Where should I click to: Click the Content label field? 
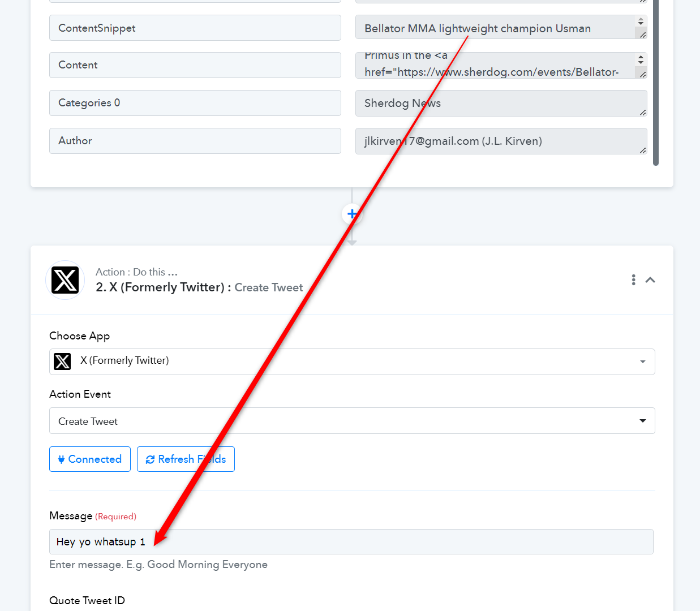point(195,65)
